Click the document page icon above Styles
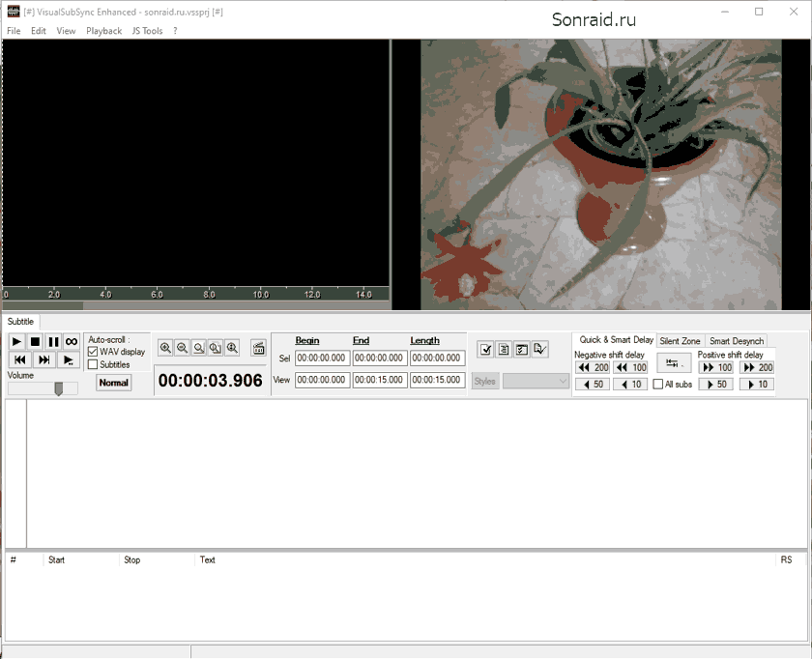The image size is (812, 659). pos(504,350)
